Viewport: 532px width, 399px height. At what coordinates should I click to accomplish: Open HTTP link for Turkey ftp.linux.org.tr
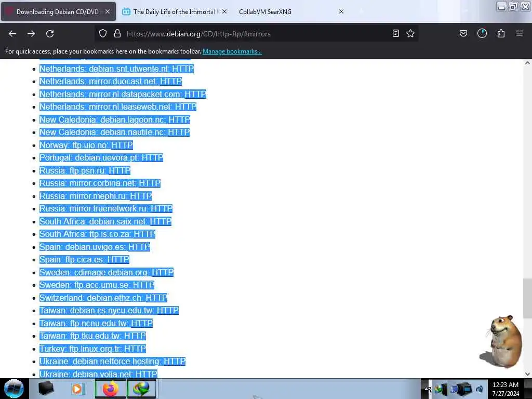(135, 349)
